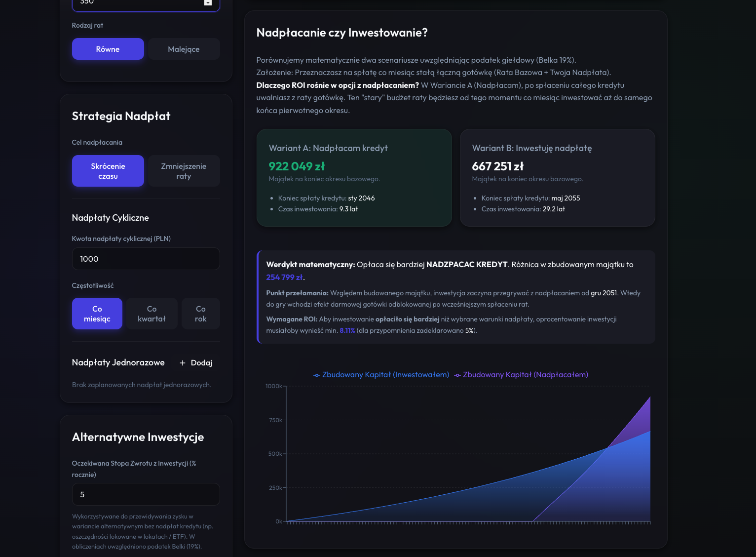
Task: Set frequency to Co rok
Action: point(200,314)
